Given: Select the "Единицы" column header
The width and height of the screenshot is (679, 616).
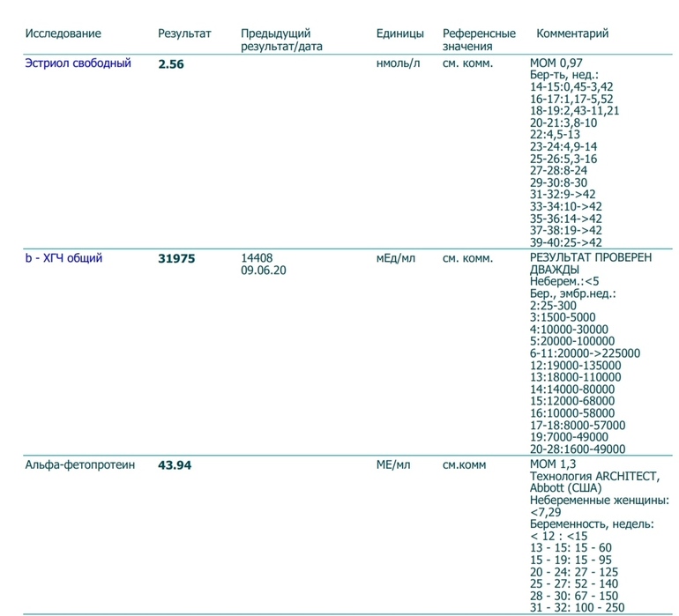Looking at the screenshot, I should click(x=399, y=33).
